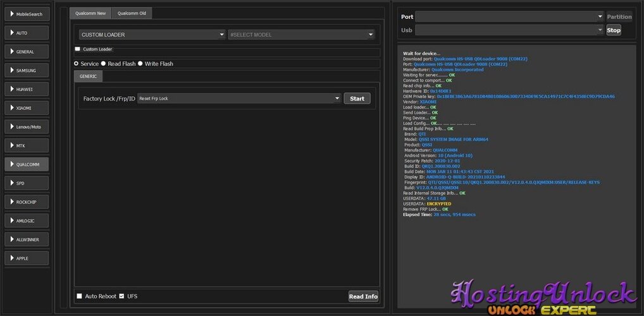Select the Write Flash radio option

click(140, 64)
